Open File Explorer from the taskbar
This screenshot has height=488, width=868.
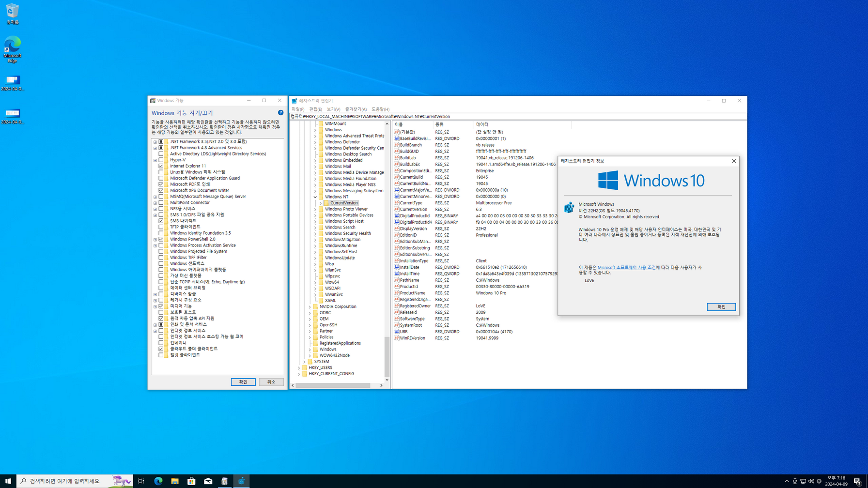click(x=175, y=481)
